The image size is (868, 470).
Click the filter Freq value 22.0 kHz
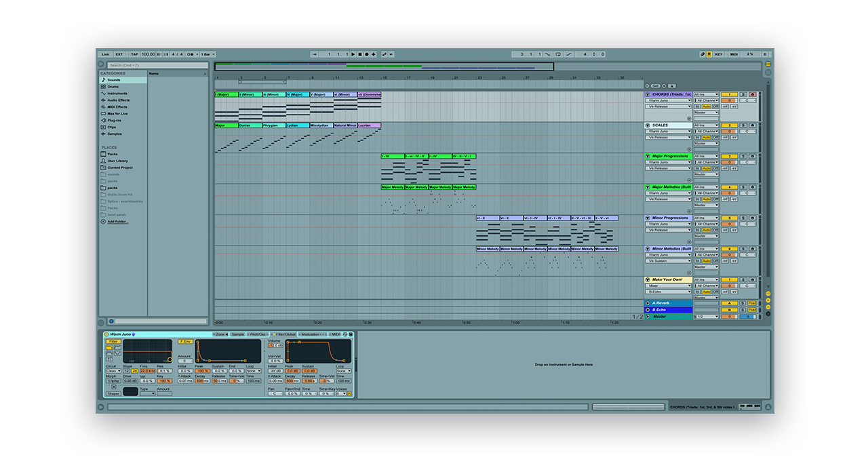(147, 371)
